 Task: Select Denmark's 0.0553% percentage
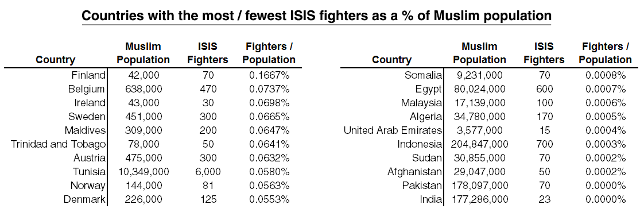click(x=269, y=199)
